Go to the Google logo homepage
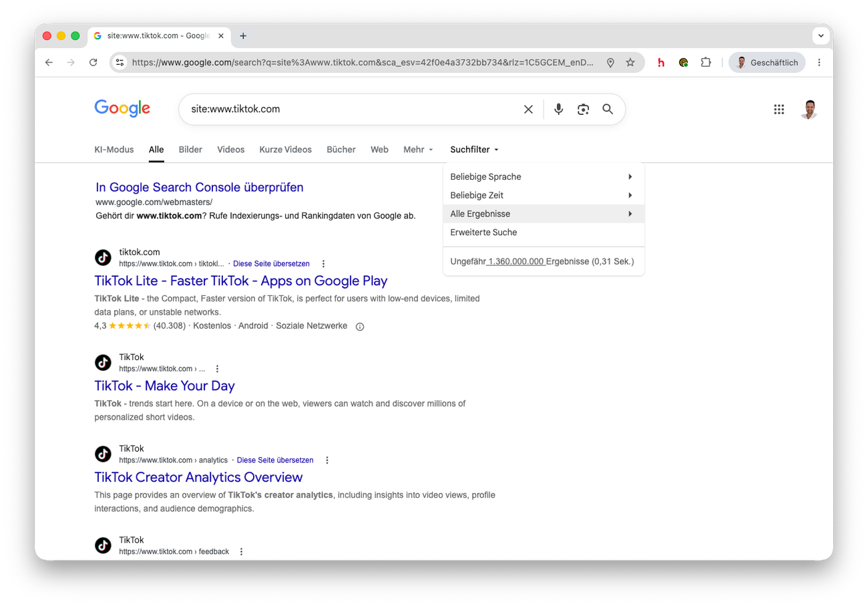This screenshot has height=606, width=868. click(122, 108)
